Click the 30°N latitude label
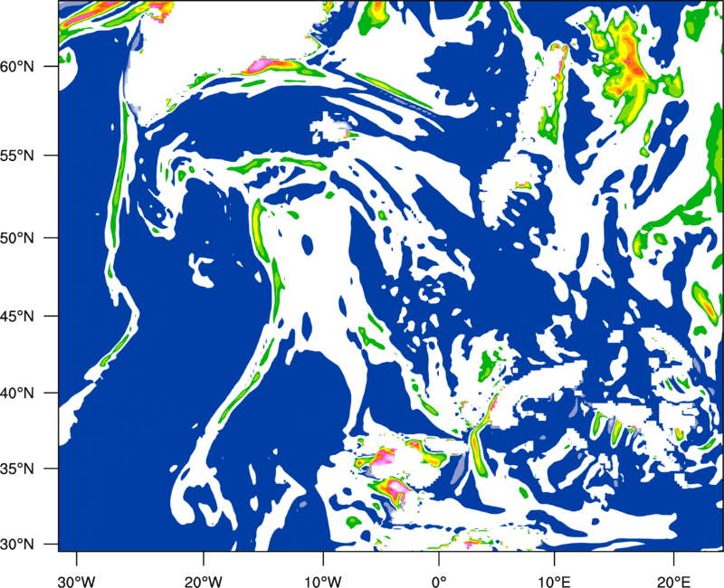This screenshot has height=588, width=724. (17, 544)
